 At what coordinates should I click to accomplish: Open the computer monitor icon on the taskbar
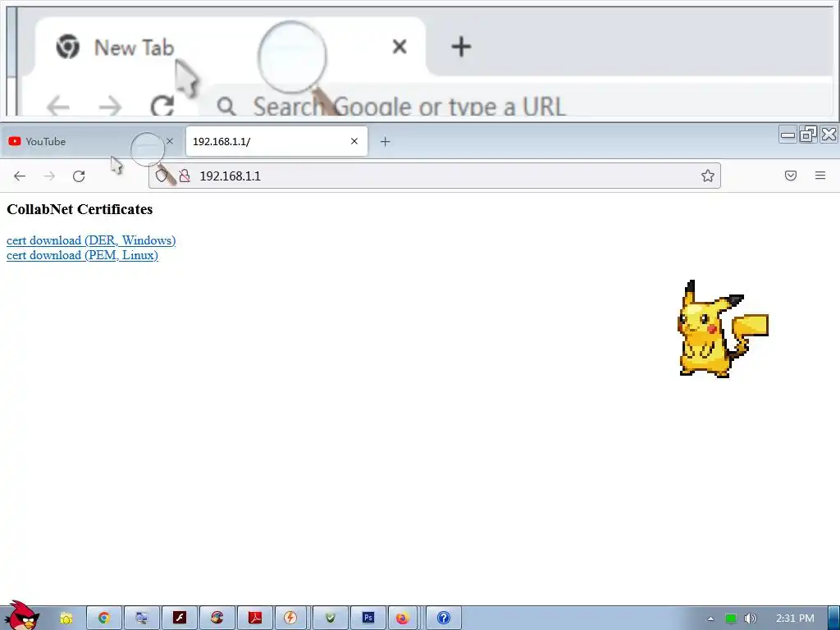(142, 619)
